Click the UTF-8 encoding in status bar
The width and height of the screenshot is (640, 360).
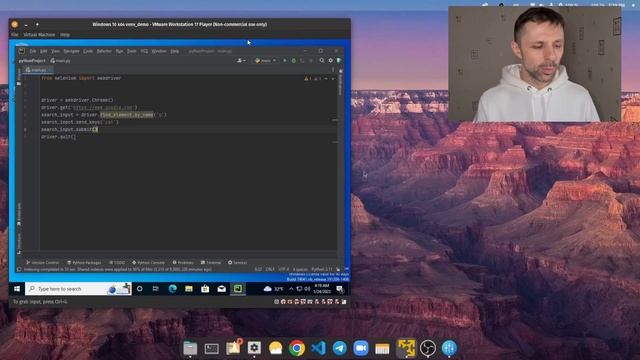(x=284, y=269)
